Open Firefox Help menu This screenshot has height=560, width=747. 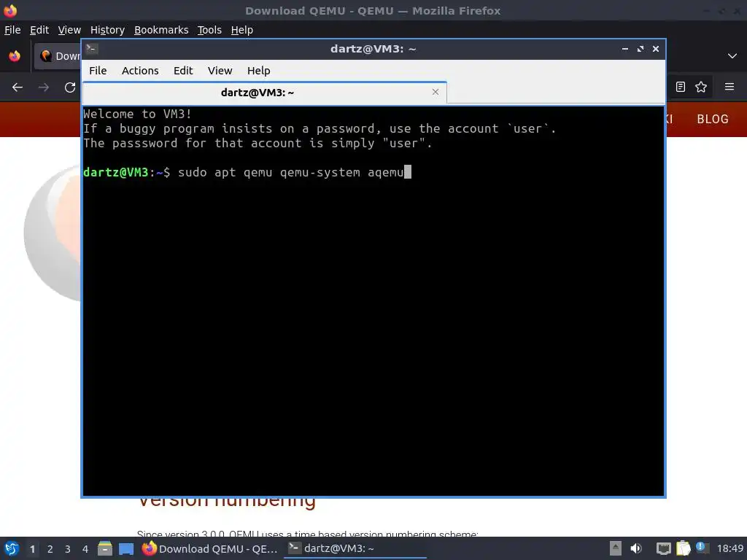[242, 30]
